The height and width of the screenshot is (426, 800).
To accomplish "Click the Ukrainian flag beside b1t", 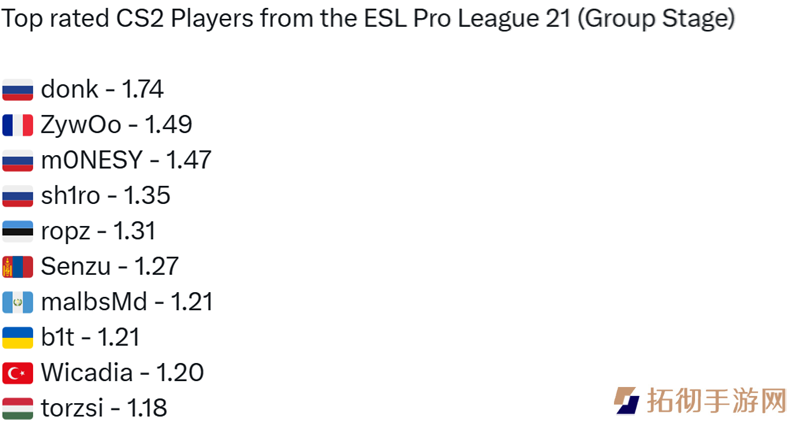I will coord(17,337).
